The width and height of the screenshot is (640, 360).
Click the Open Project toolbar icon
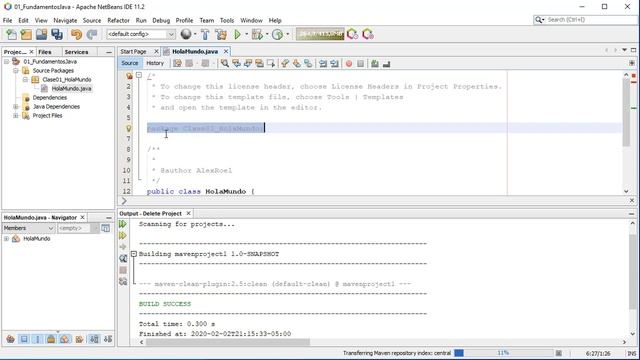click(41, 34)
